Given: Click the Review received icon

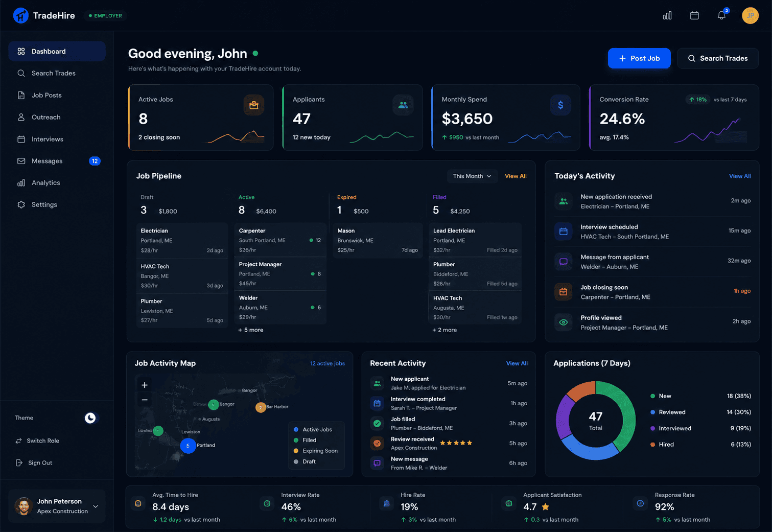Looking at the screenshot, I should click(377, 443).
